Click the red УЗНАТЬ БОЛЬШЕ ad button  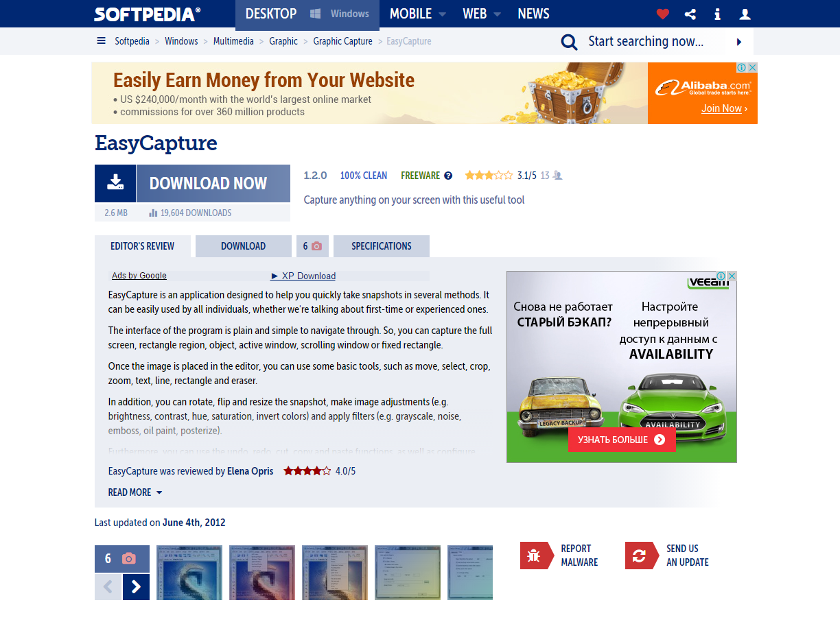[622, 440]
